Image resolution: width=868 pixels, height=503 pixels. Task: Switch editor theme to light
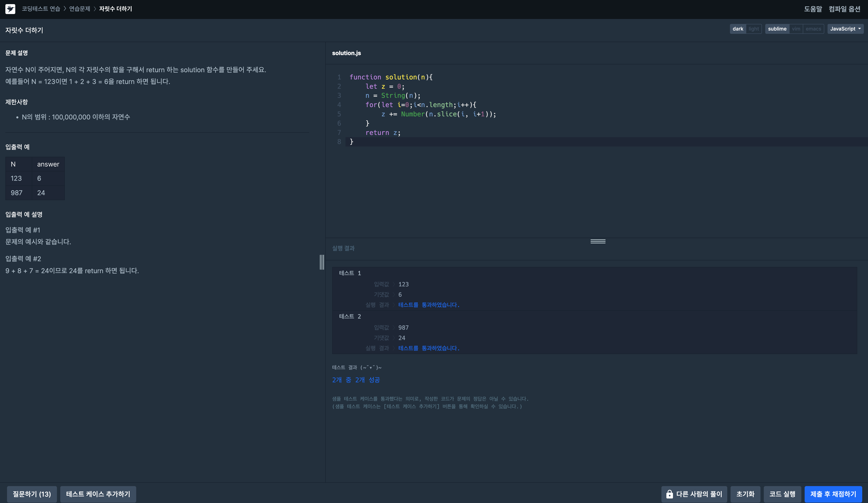tap(754, 29)
